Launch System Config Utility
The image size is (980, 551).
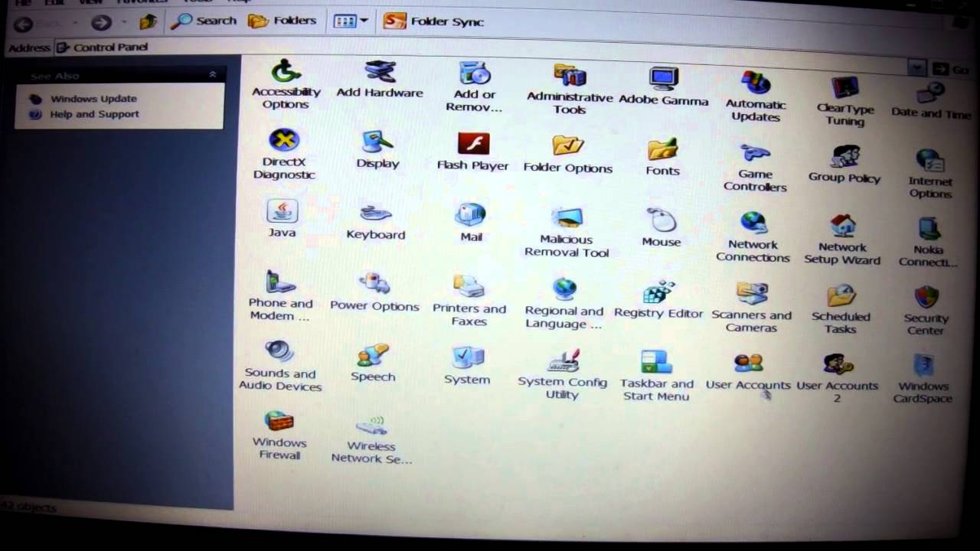point(562,375)
